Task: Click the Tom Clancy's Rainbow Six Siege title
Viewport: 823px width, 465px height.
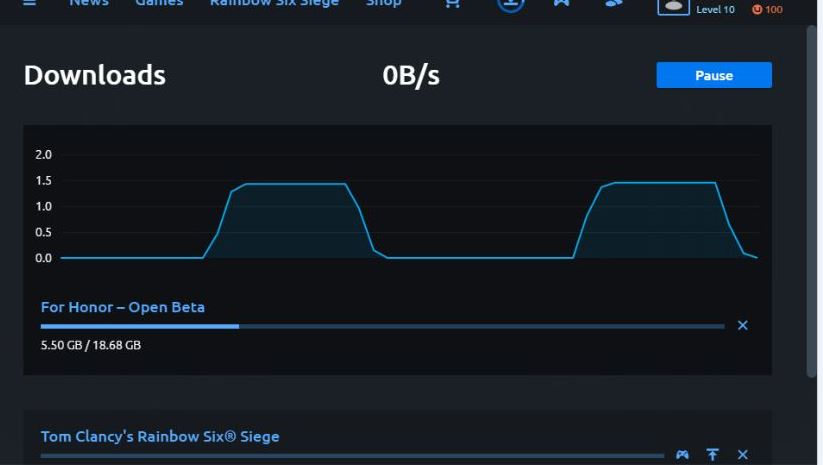Action: pos(160,436)
